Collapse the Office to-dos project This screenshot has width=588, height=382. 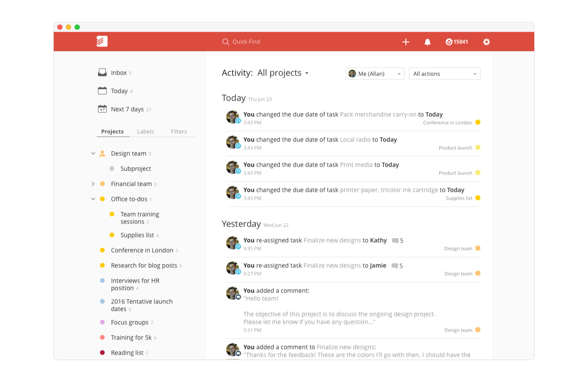pyautogui.click(x=93, y=199)
